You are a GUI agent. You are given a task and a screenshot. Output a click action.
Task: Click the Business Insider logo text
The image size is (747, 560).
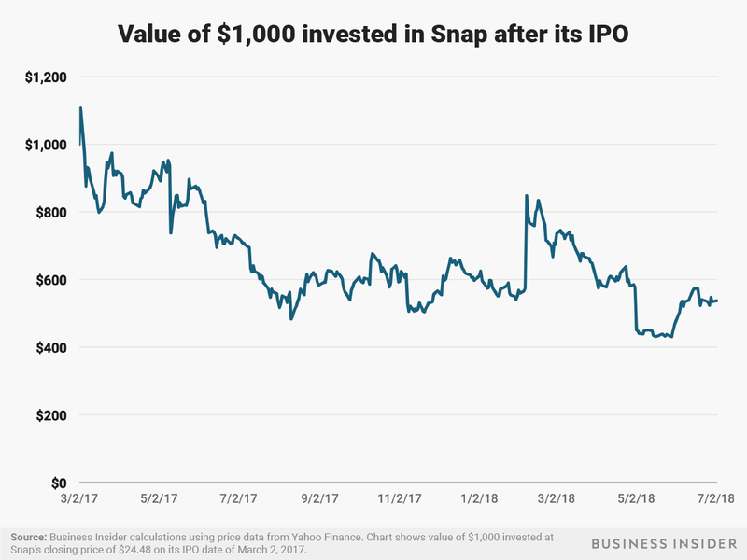tap(664, 543)
